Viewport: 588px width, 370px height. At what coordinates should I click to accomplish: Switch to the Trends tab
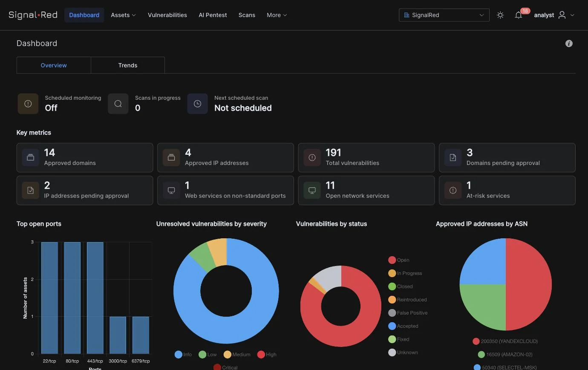tap(128, 65)
